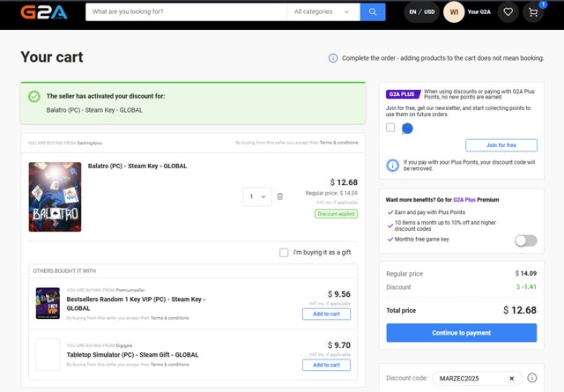Click the discount code info icon

531,378
